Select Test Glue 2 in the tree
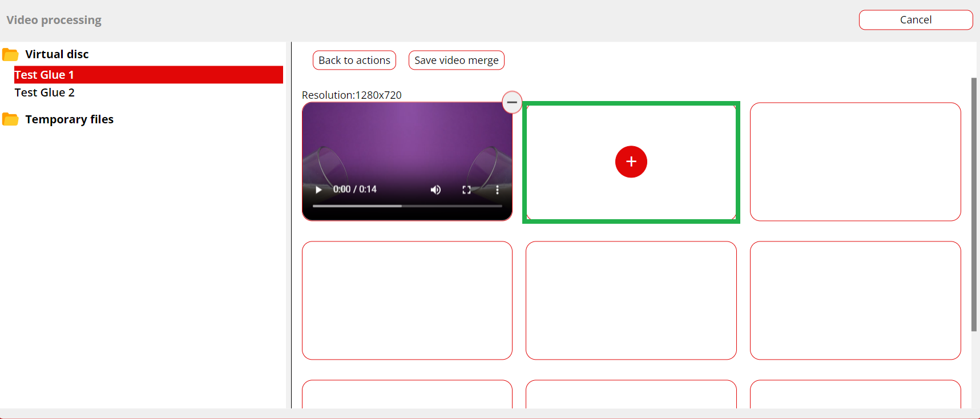 click(x=45, y=92)
